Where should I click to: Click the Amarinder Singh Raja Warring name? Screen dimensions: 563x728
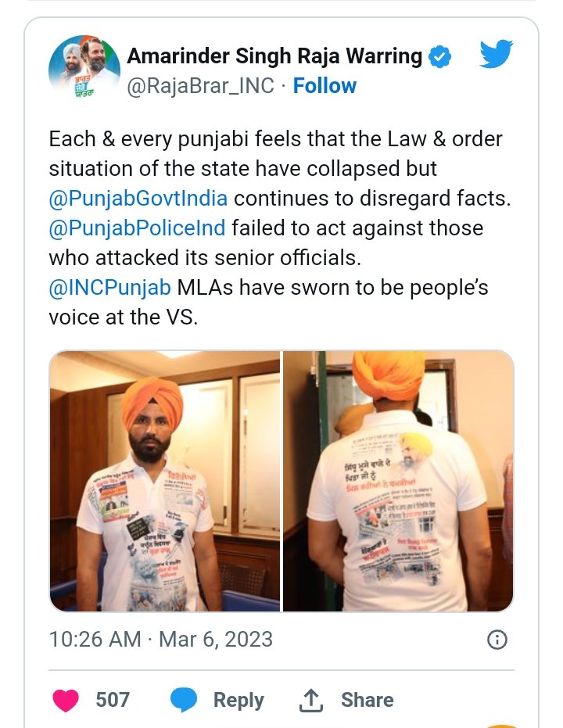click(274, 56)
